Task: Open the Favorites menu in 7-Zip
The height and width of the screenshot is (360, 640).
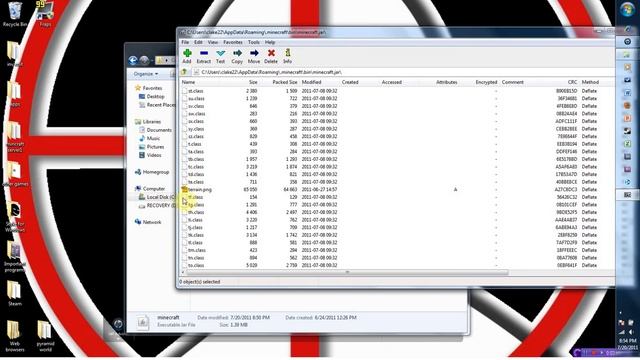Action: pyautogui.click(x=233, y=42)
